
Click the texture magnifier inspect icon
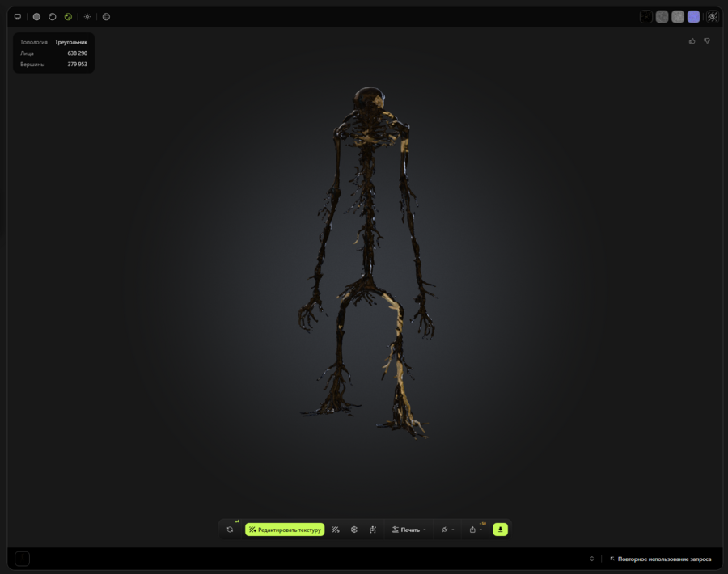click(713, 17)
